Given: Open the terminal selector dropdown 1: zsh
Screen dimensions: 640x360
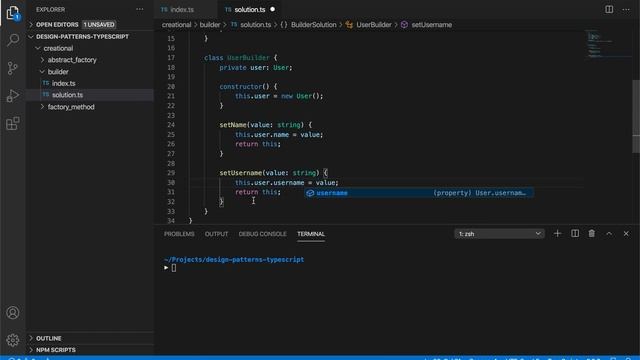Looking at the screenshot, I should [499, 234].
